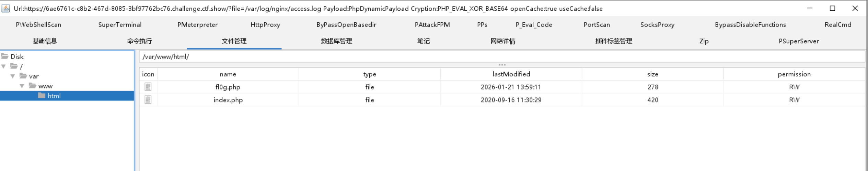Collapse the www tree node arrow
868x171 pixels.
pos(22,86)
